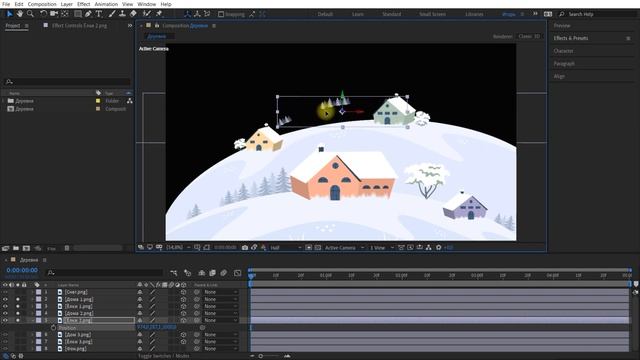Open the Effects & Presets panel
This screenshot has height=360, width=640.
(571, 38)
